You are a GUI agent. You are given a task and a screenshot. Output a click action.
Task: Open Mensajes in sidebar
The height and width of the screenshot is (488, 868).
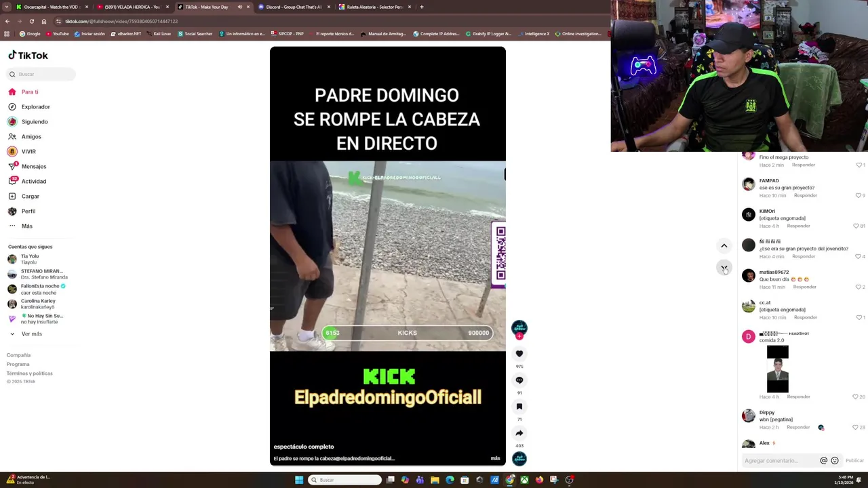pos(27,166)
